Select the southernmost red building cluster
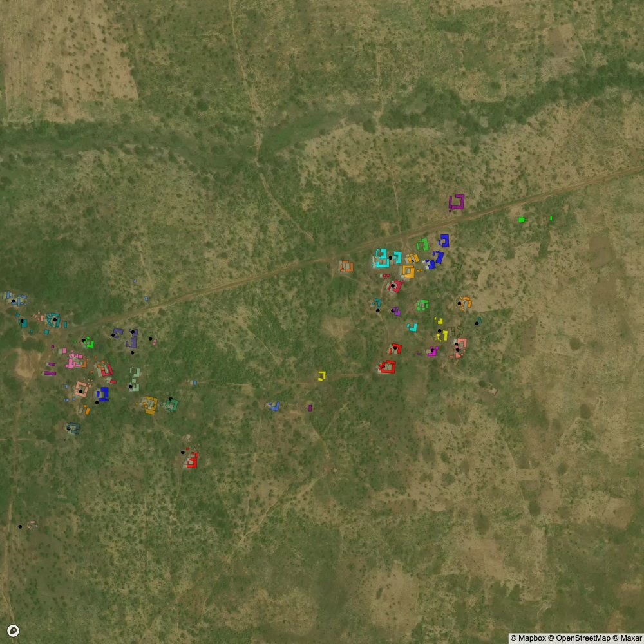 pyautogui.click(x=192, y=460)
